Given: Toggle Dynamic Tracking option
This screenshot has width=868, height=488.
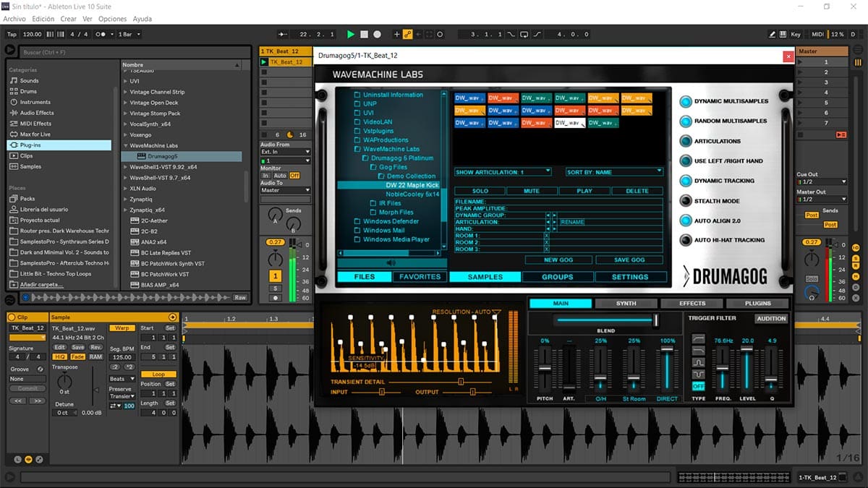Looking at the screenshot, I should [685, 181].
